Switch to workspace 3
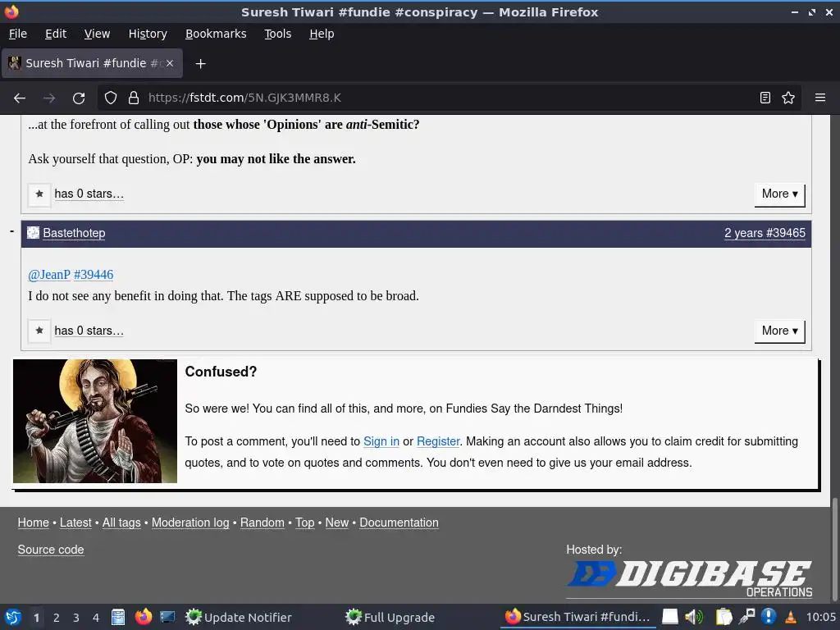 [76, 618]
